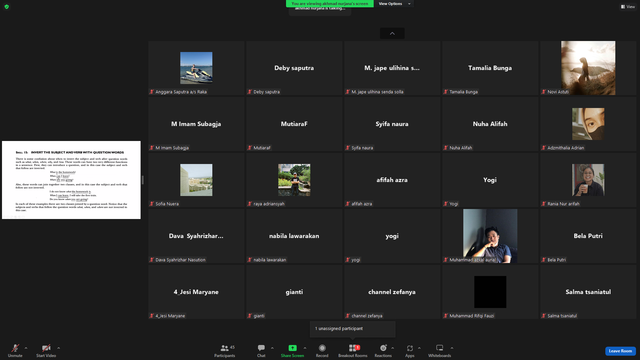Start recording with the Record icon
The image size is (640, 360).
(x=322, y=348)
